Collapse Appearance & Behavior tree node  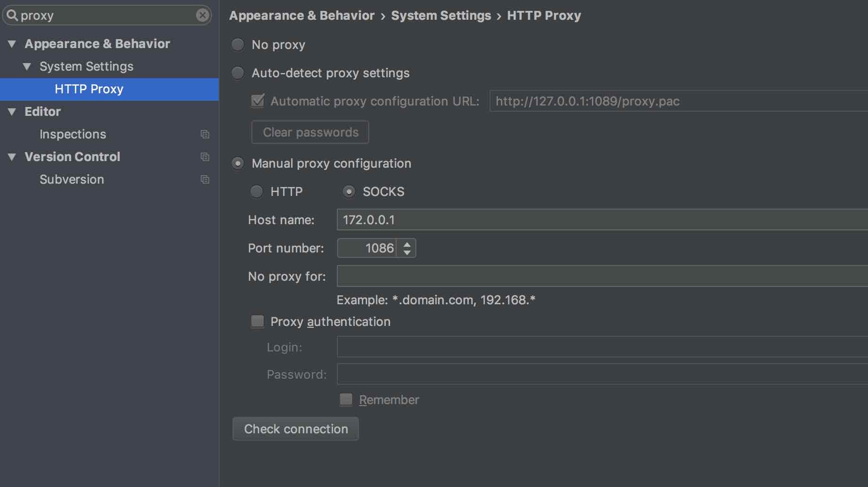(12, 44)
